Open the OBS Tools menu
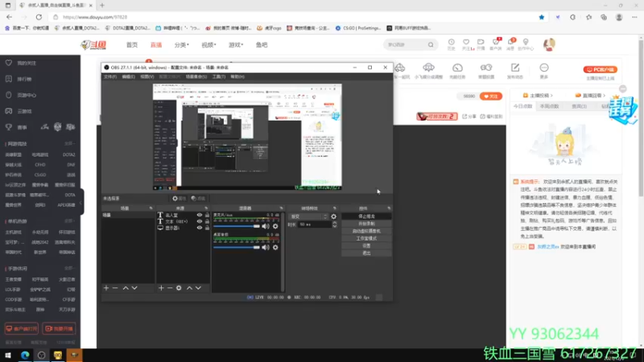This screenshot has height=362, width=644. click(x=218, y=76)
